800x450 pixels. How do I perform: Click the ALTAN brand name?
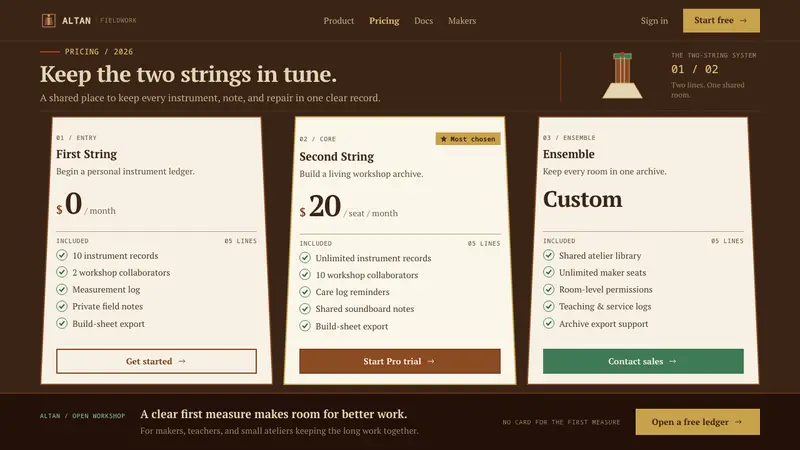(x=77, y=21)
